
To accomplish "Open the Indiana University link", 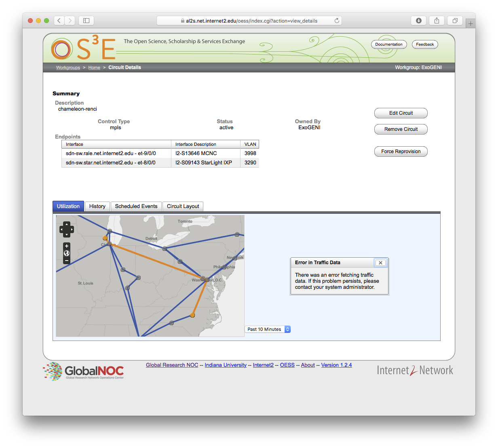I will [x=226, y=365].
